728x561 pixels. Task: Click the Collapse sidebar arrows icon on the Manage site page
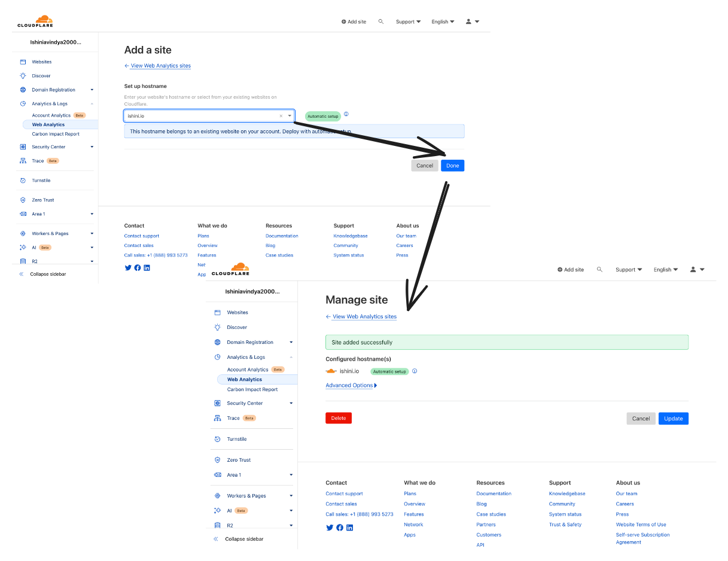216,539
